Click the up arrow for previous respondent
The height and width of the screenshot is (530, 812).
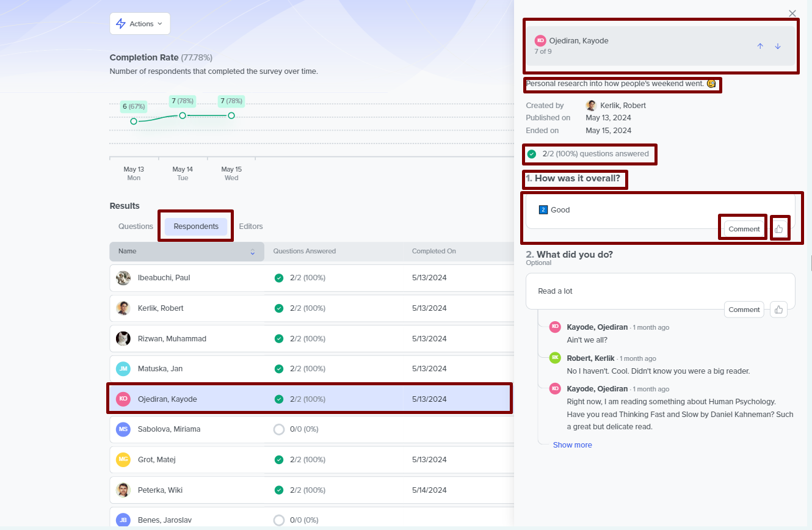click(x=760, y=46)
